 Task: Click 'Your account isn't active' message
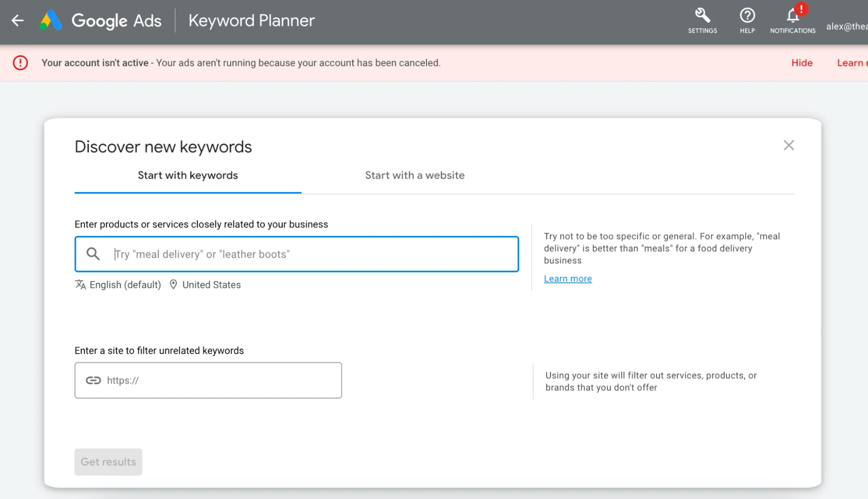[x=95, y=63]
